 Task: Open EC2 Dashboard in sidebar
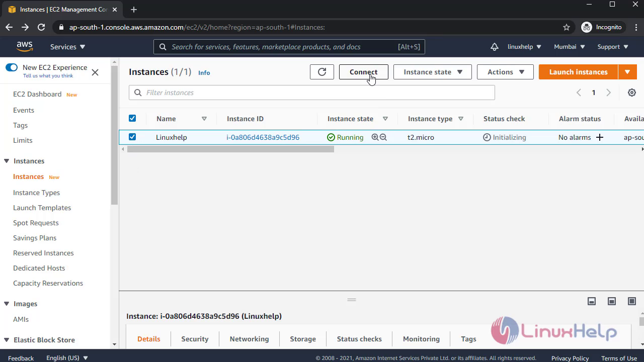pyautogui.click(x=37, y=94)
